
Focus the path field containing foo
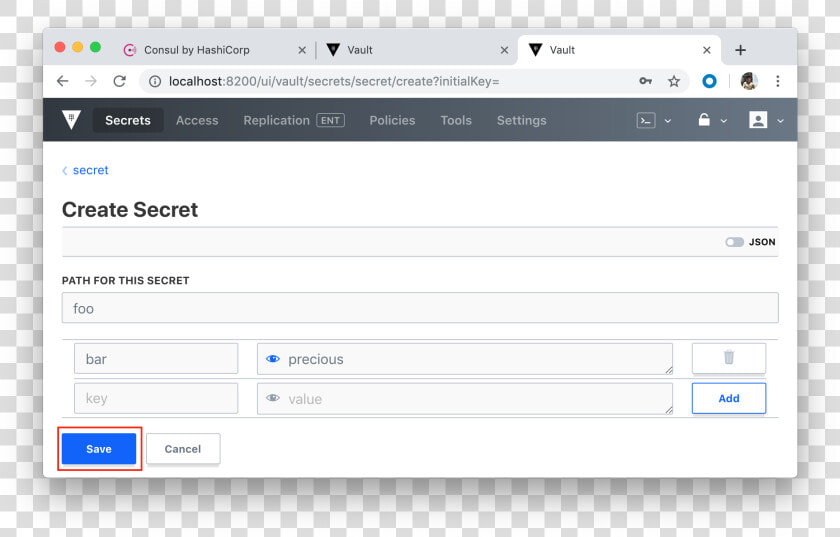420,308
